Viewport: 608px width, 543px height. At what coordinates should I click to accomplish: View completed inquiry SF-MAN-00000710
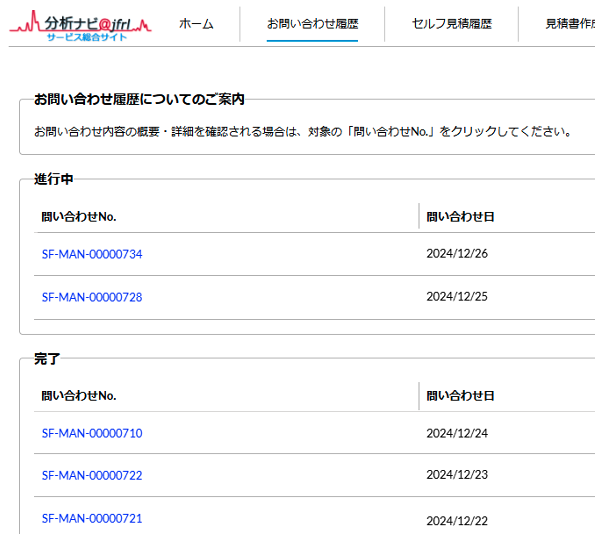tap(92, 434)
